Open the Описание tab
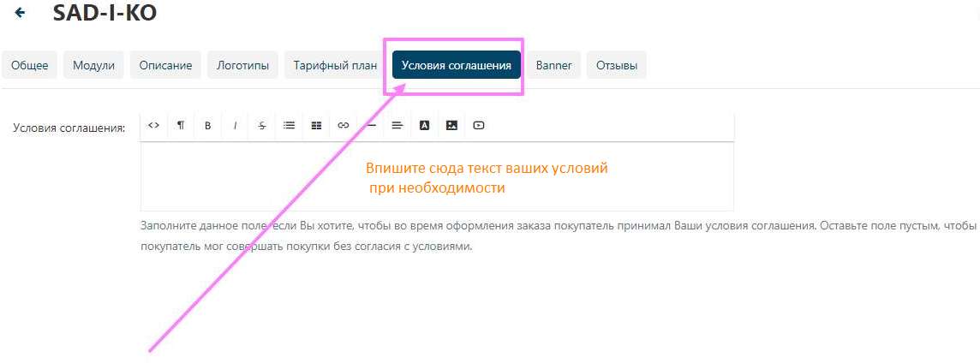 click(x=165, y=65)
